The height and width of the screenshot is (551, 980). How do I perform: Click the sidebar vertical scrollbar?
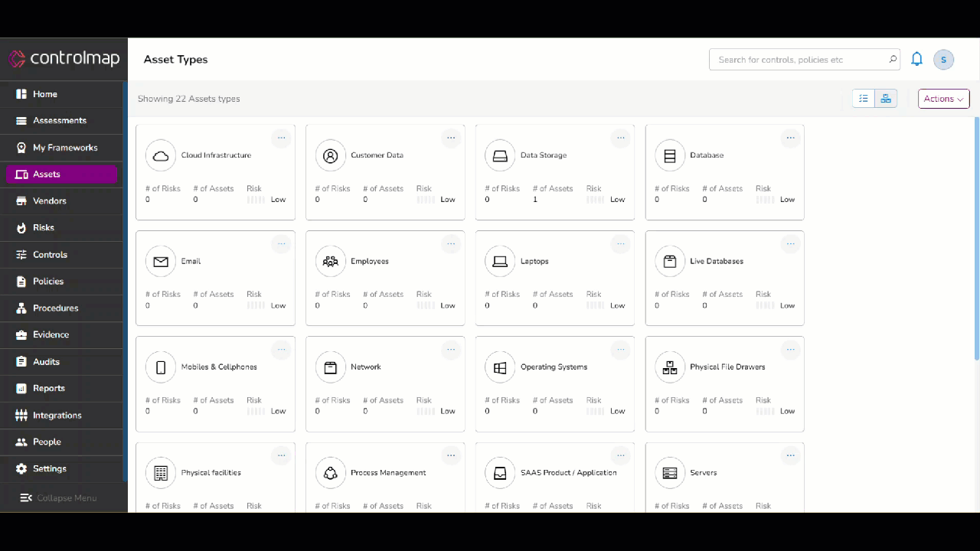[x=125, y=280]
